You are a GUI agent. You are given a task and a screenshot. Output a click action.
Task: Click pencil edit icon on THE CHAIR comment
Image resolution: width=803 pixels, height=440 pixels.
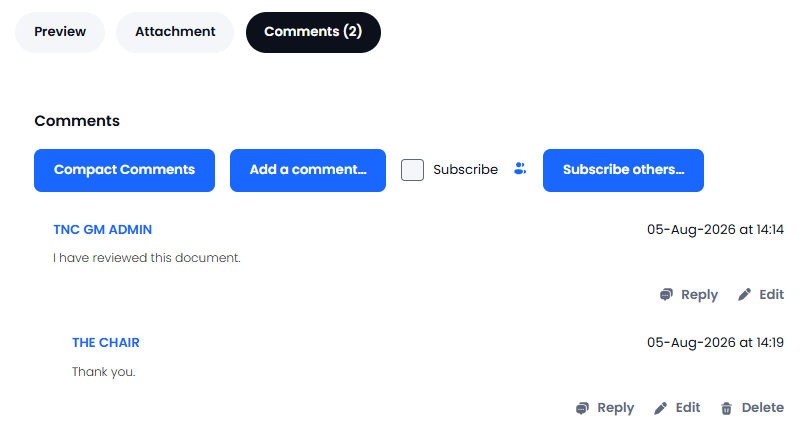point(661,408)
